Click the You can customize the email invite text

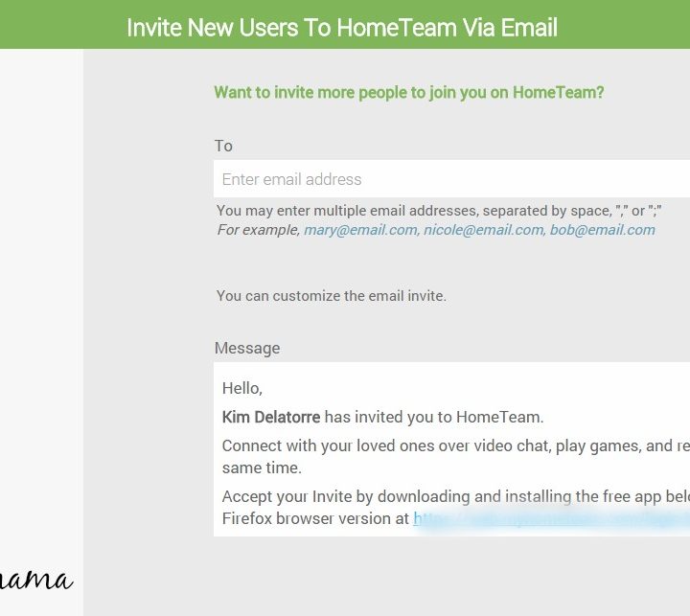tap(332, 296)
